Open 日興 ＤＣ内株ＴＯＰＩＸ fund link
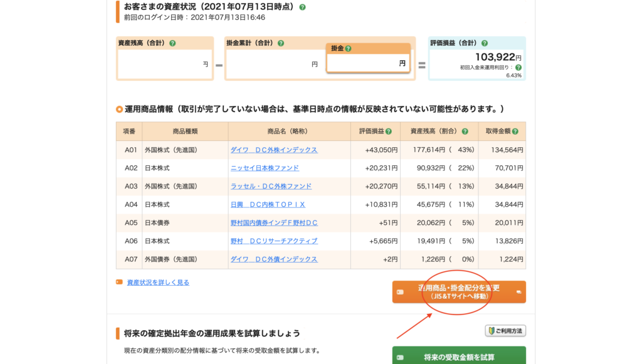Image resolution: width=642 pixels, height=364 pixels. point(268,204)
